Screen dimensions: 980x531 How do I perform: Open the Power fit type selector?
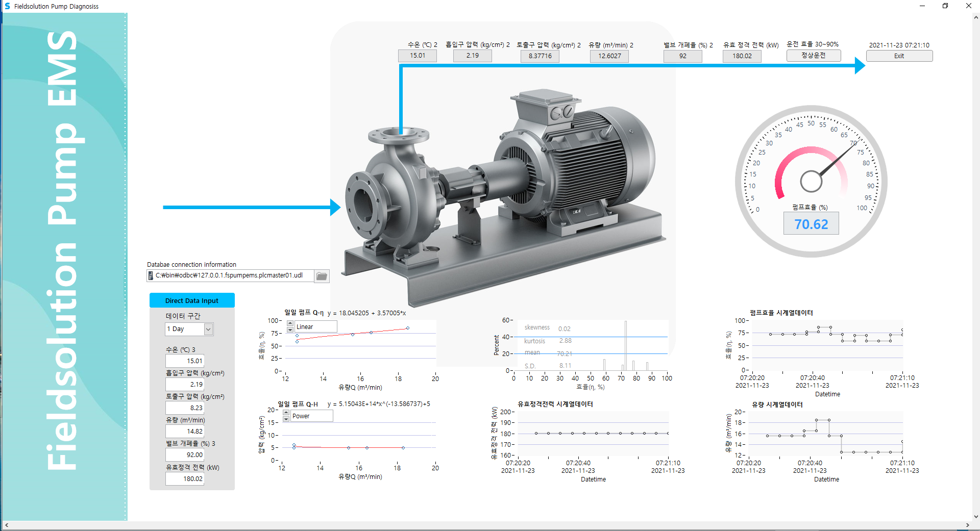(311, 416)
